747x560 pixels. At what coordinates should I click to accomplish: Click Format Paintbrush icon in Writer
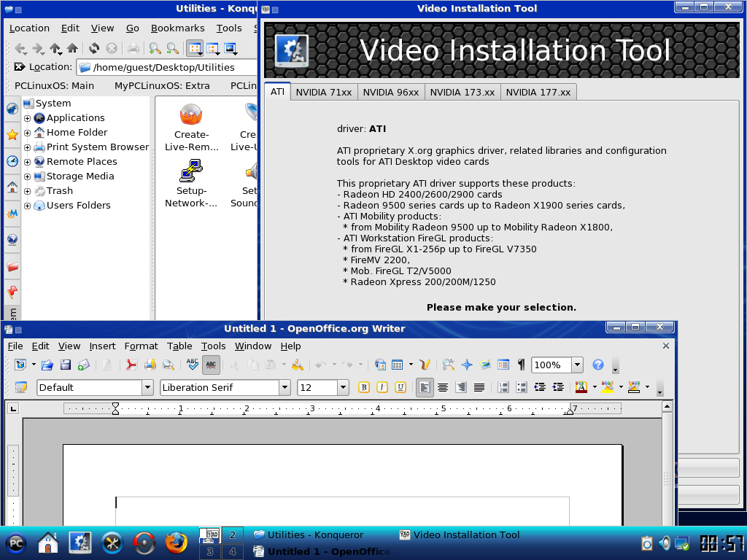pos(298,365)
